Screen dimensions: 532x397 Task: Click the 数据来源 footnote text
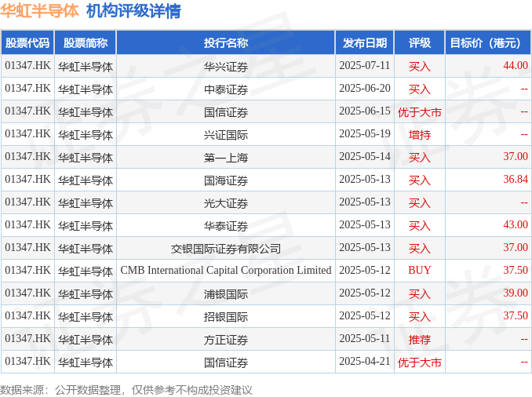(126, 390)
